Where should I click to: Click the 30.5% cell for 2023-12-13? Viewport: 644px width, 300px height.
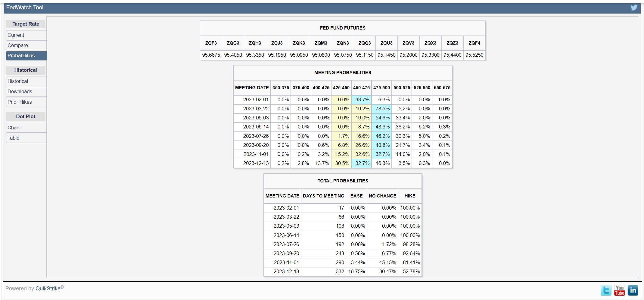tap(341, 163)
